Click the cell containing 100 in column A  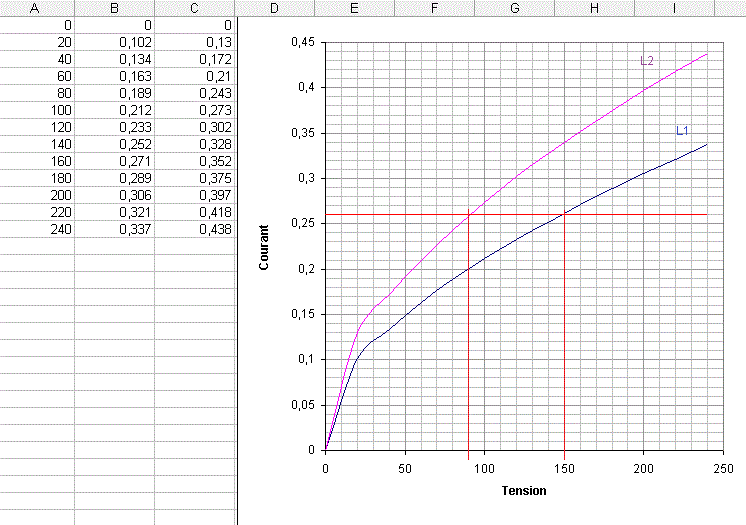(x=37, y=110)
